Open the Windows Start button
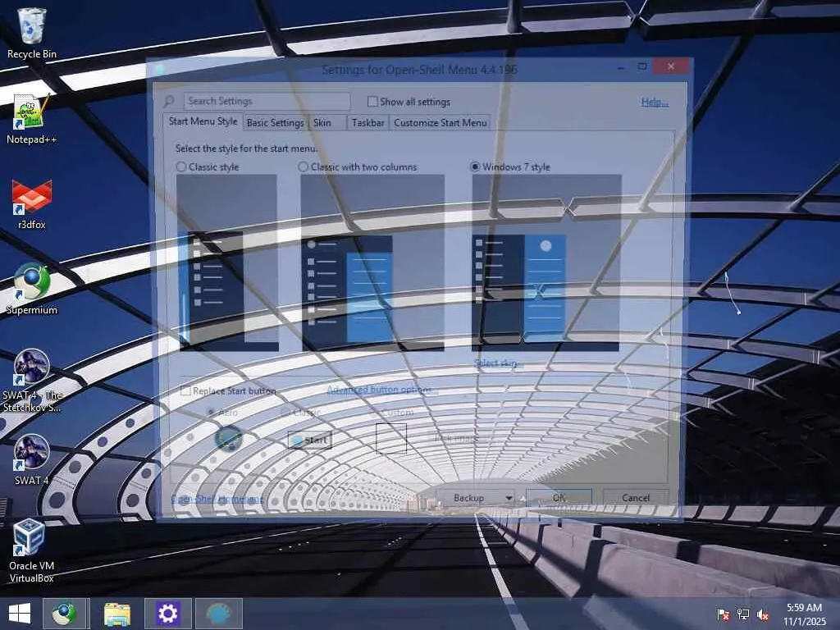 [20, 614]
